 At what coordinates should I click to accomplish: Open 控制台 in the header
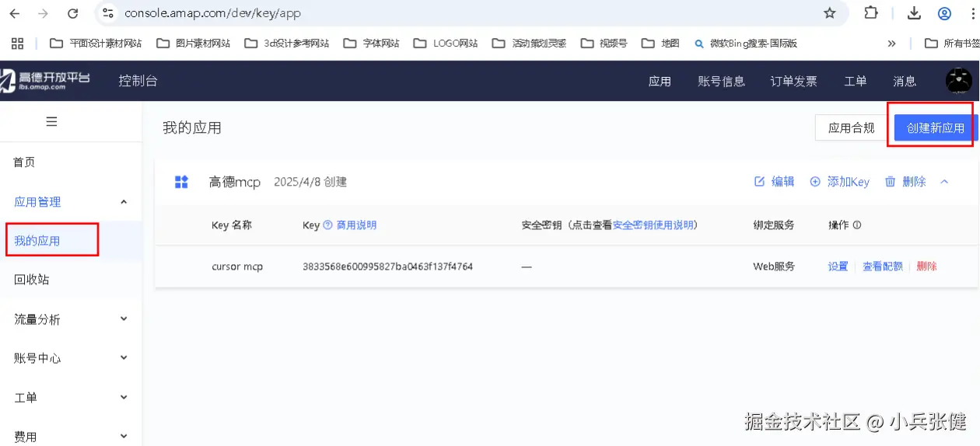coord(138,81)
